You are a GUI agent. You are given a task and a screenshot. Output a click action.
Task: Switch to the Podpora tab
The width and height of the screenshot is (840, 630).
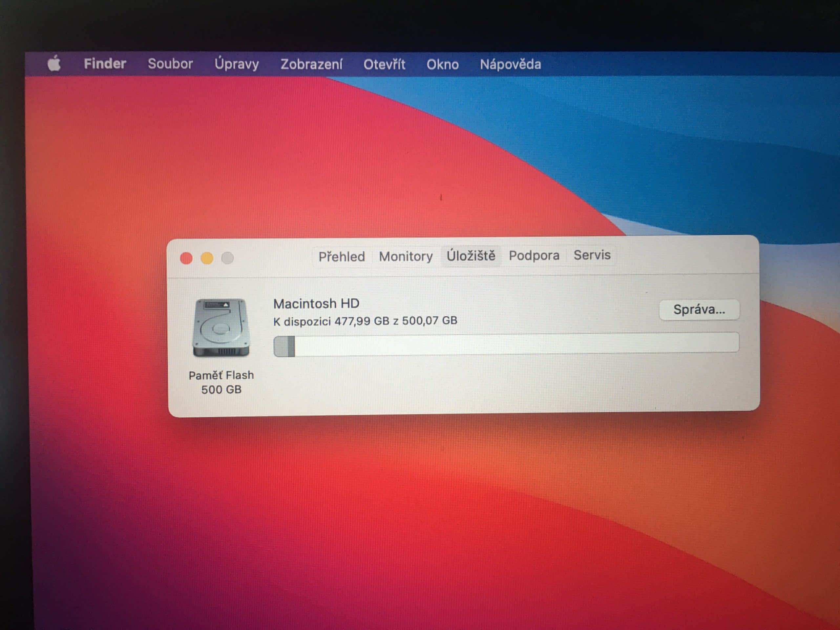pyautogui.click(x=534, y=255)
